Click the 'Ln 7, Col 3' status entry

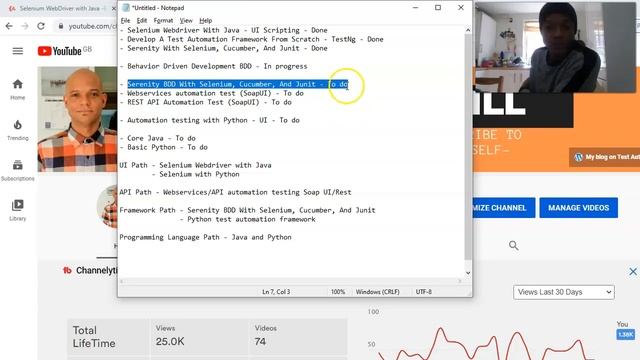point(276,292)
